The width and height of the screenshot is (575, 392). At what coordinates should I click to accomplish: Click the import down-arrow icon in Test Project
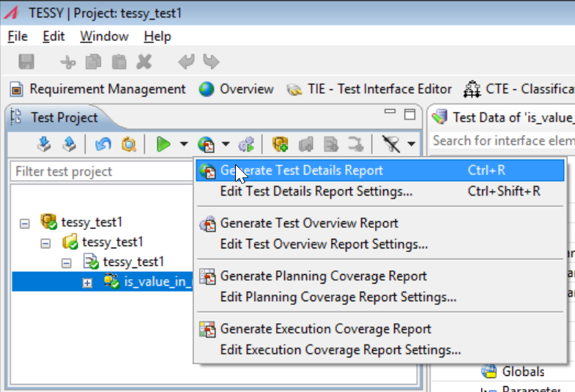click(x=44, y=144)
